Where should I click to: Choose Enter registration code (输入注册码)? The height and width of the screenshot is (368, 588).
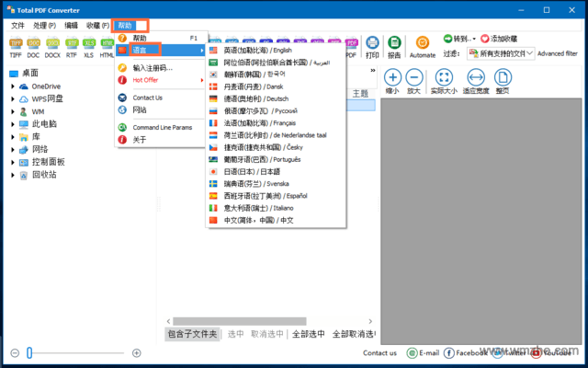coord(162,68)
